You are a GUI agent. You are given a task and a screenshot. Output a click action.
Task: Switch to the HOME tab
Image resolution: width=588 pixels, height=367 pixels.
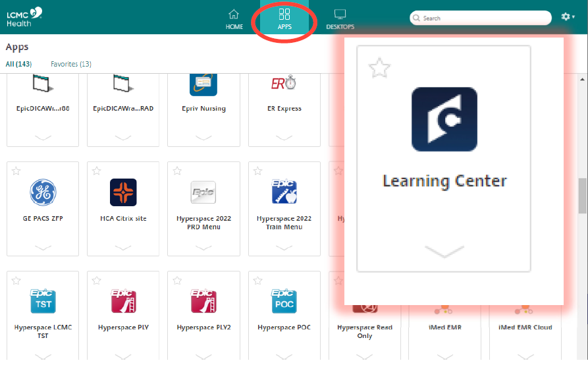(x=234, y=18)
